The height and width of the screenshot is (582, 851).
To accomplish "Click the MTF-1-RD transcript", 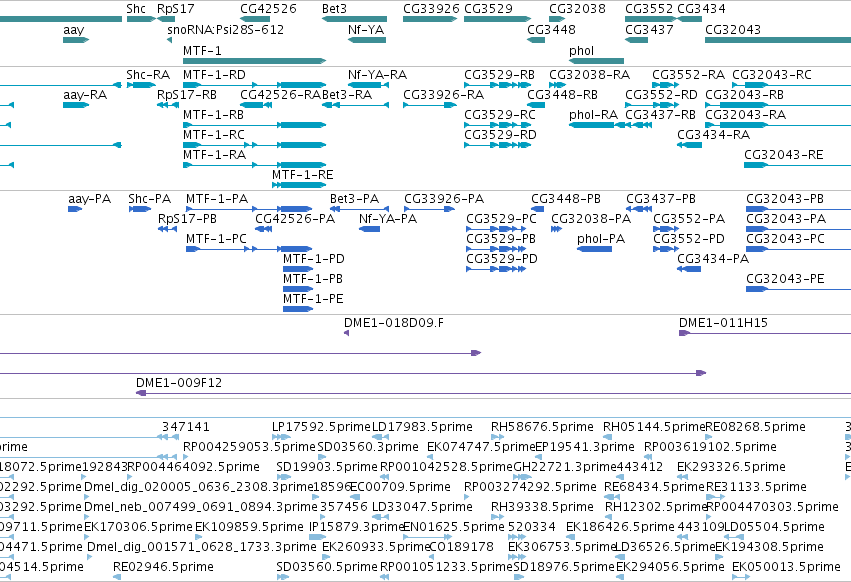I will click(255, 85).
